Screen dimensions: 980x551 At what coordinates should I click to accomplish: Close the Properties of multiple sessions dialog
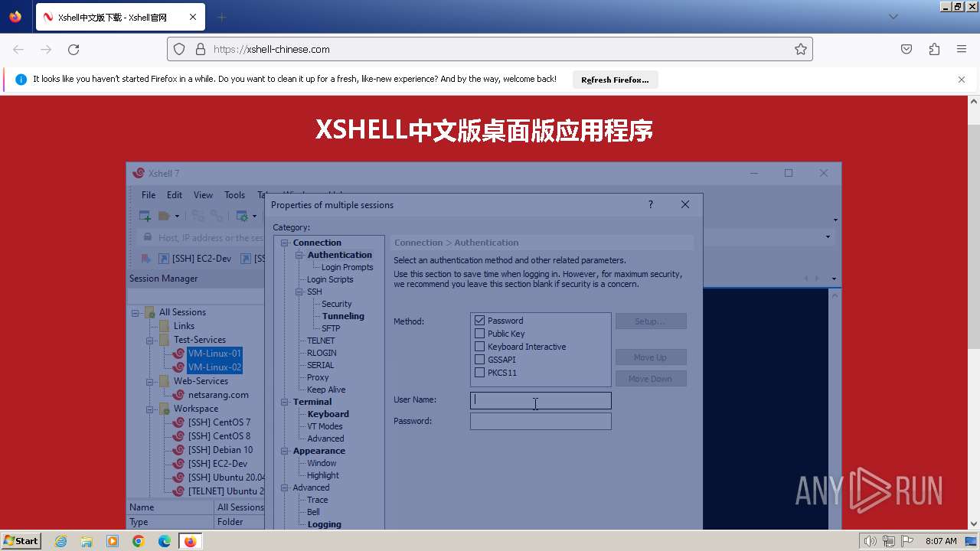click(685, 204)
